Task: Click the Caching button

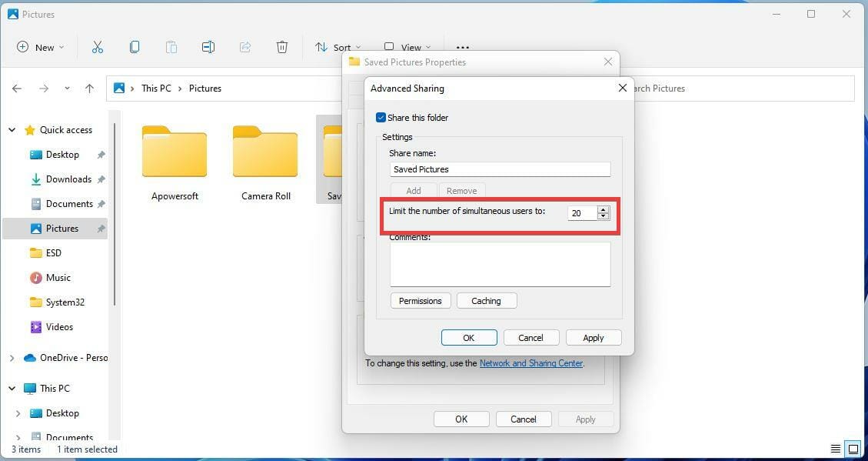Action: pos(487,301)
